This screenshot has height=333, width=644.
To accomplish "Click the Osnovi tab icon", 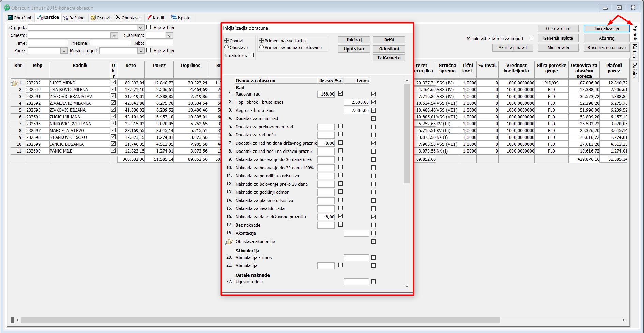I will (93, 18).
